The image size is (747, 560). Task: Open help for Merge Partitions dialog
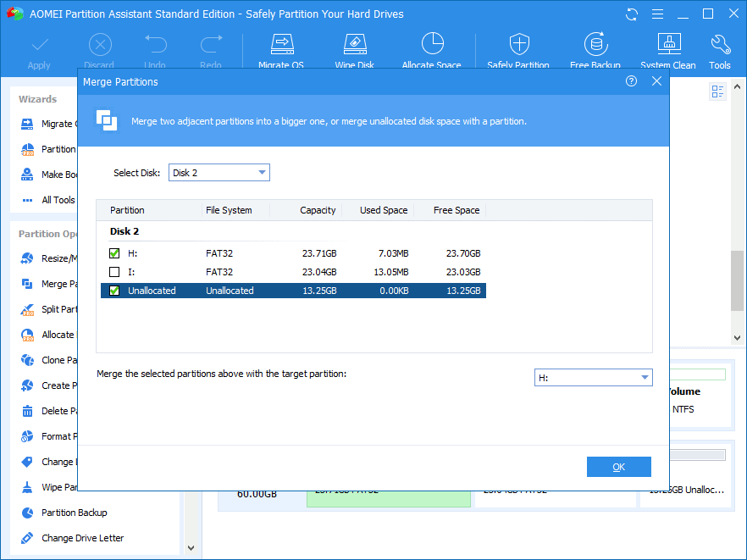(631, 81)
